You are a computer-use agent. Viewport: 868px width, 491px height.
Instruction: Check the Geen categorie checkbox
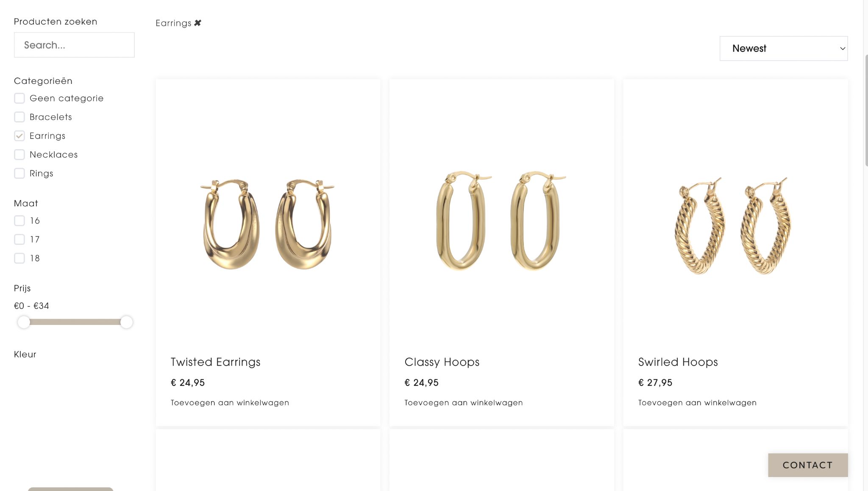[x=19, y=98]
